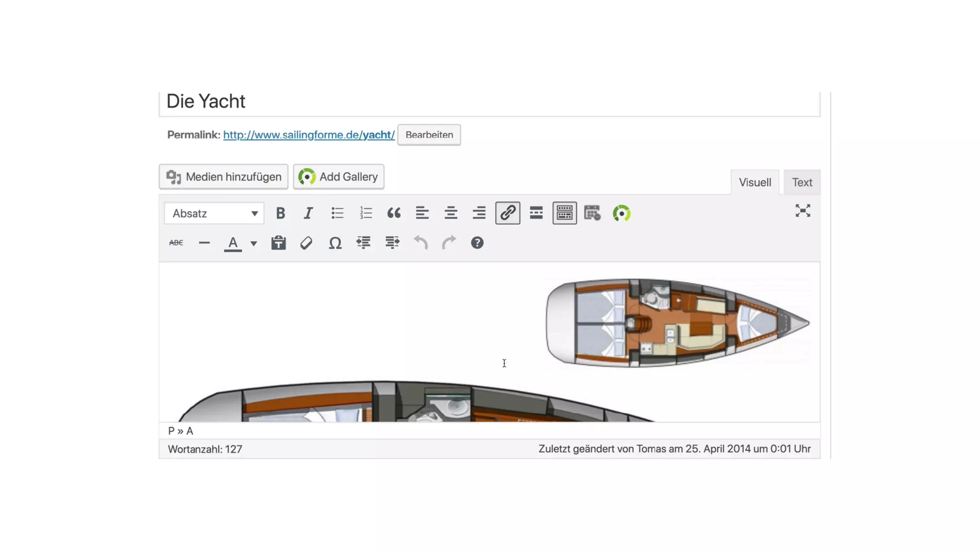This screenshot has height=551, width=980.
Task: Click the Bearbeiten permalink button
Action: pos(429,135)
